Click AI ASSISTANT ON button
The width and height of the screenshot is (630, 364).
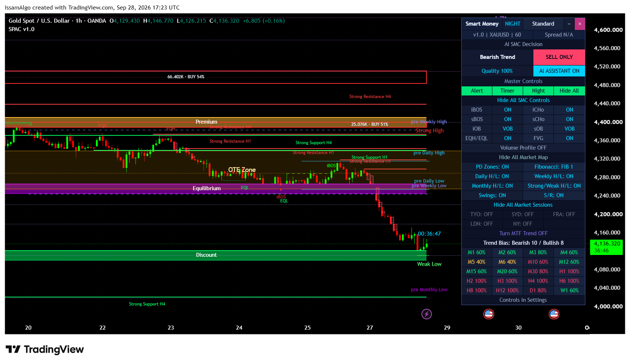point(559,71)
